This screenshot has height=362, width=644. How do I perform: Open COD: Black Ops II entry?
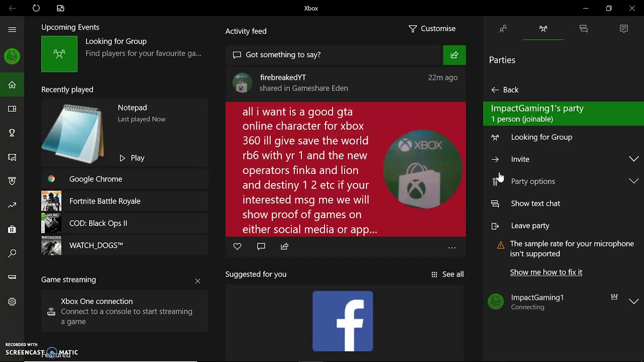(125, 223)
